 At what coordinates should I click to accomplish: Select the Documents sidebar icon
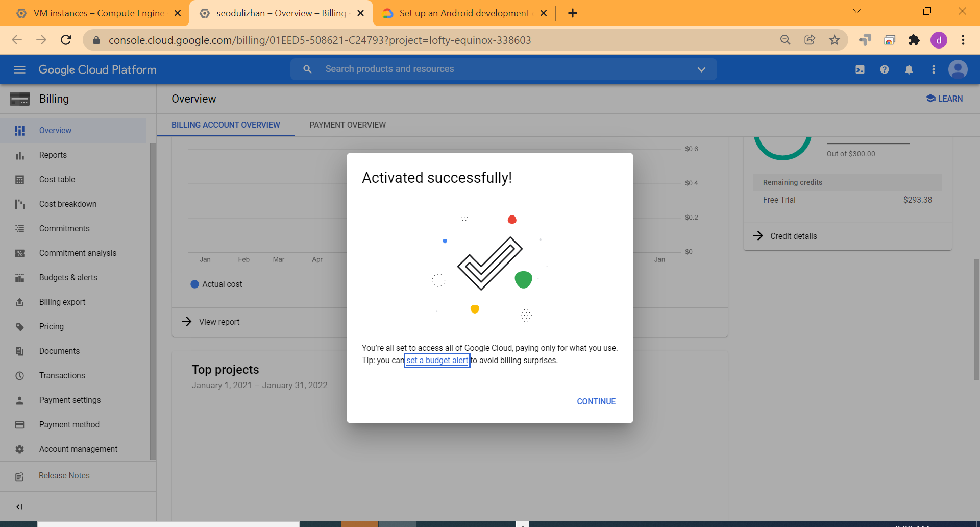point(20,351)
